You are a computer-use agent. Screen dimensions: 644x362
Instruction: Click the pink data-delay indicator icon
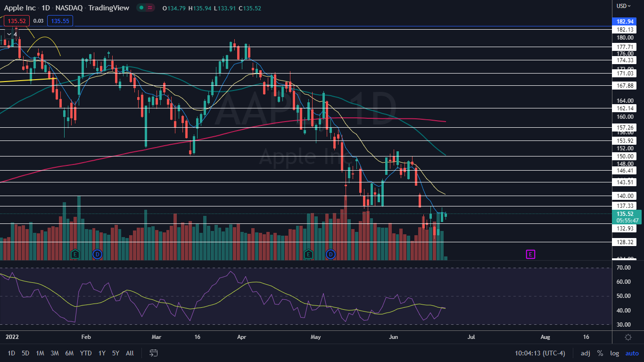pyautogui.click(x=150, y=8)
